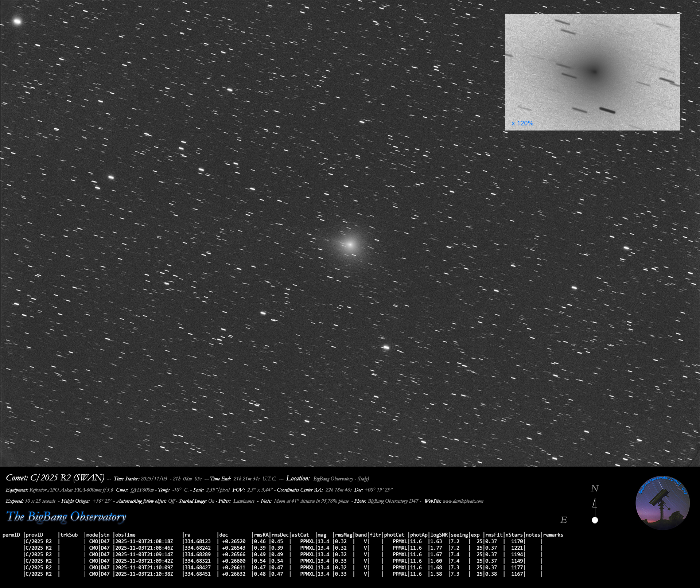Click the letter N compass label
This screenshot has height=588, width=700.
click(x=595, y=488)
